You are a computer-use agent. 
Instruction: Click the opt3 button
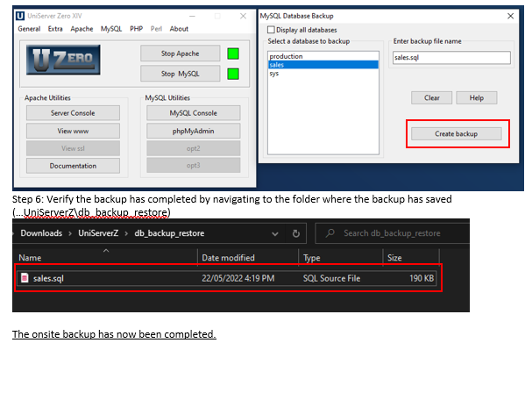[x=194, y=166]
